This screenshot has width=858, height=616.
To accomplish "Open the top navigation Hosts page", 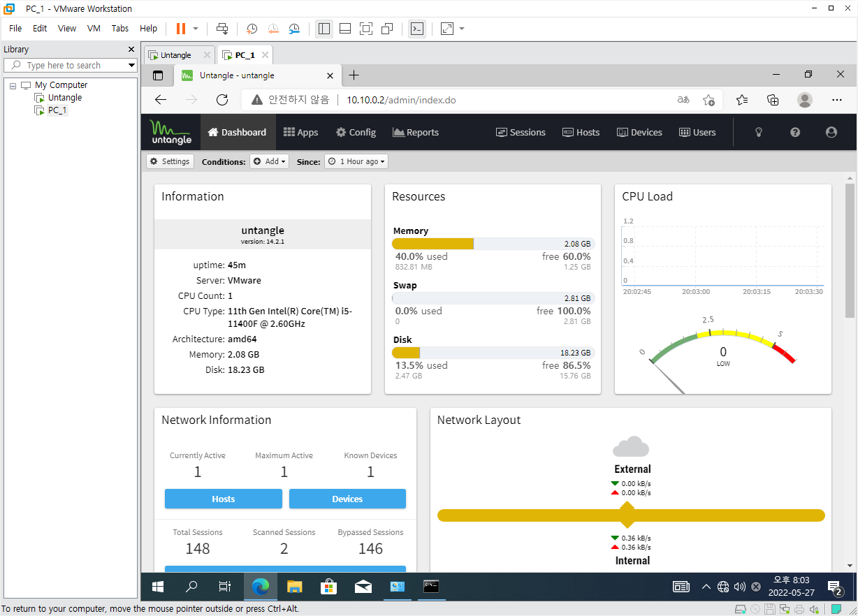I will (x=581, y=132).
